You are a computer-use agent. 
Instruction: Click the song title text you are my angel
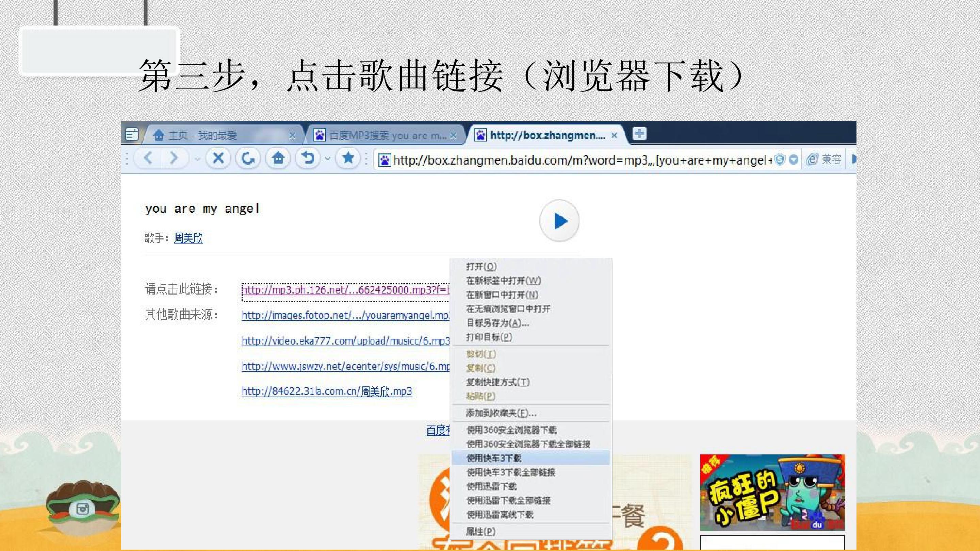(x=202, y=209)
